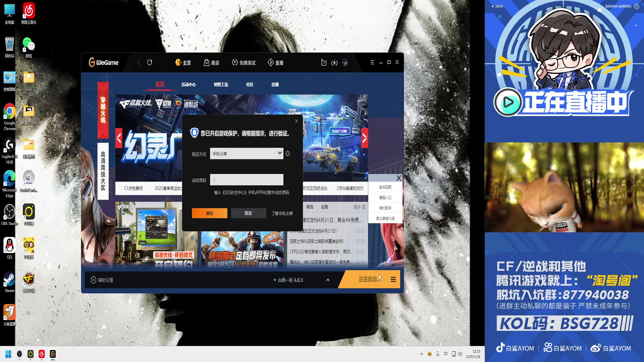Image resolution: width=644 pixels, height=362 pixels.
Task: Close the side quick-links panel
Action: coord(399,178)
